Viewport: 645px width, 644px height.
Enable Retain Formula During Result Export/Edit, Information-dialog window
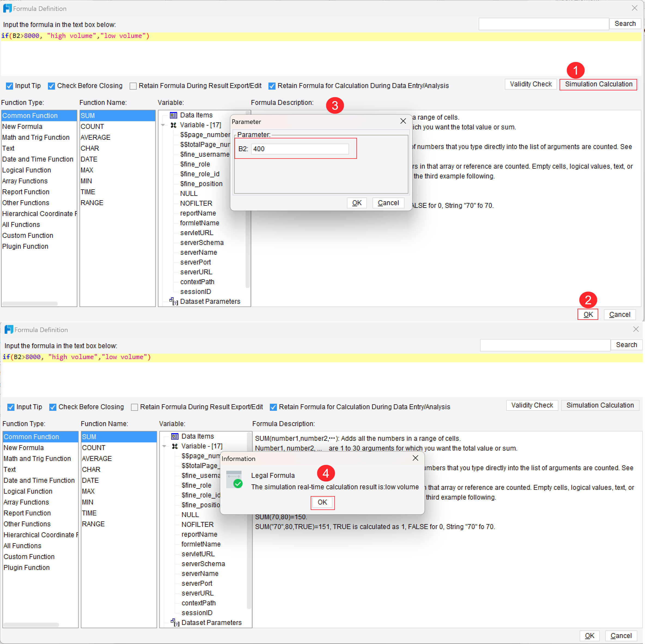134,407
